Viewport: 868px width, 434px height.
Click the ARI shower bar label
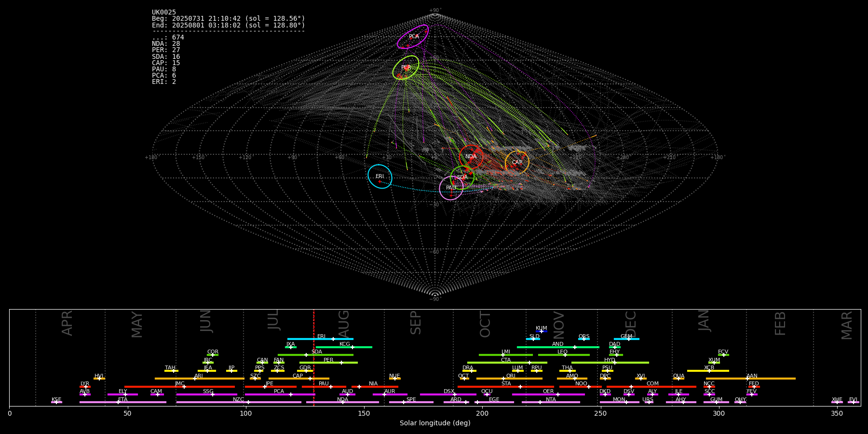point(199,376)
